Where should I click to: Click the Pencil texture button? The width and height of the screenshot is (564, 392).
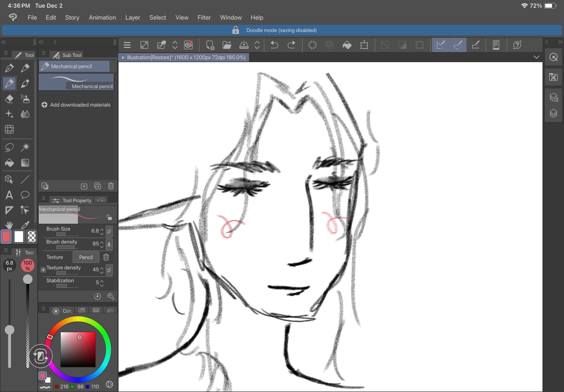tap(86, 257)
